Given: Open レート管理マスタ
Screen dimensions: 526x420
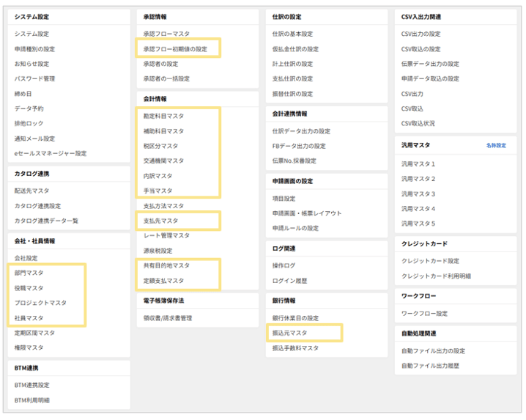Looking at the screenshot, I should (166, 235).
